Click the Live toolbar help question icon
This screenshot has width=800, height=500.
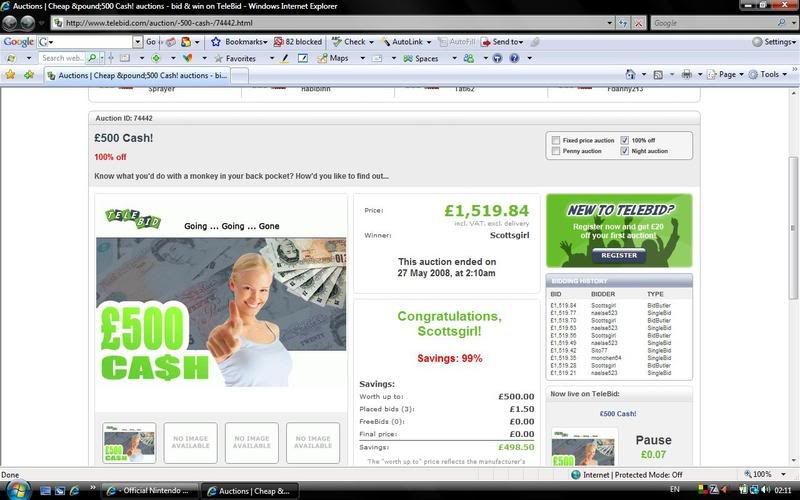(x=514, y=59)
